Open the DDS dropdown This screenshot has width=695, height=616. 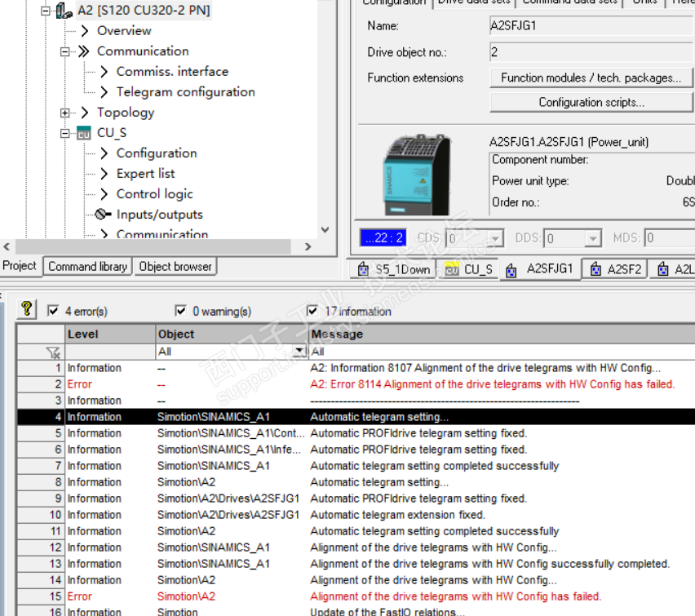592,238
